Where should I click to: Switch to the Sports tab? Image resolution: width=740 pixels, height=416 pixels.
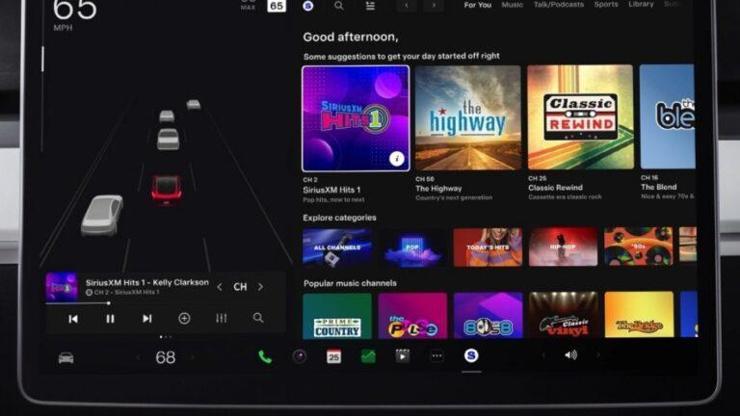click(606, 4)
